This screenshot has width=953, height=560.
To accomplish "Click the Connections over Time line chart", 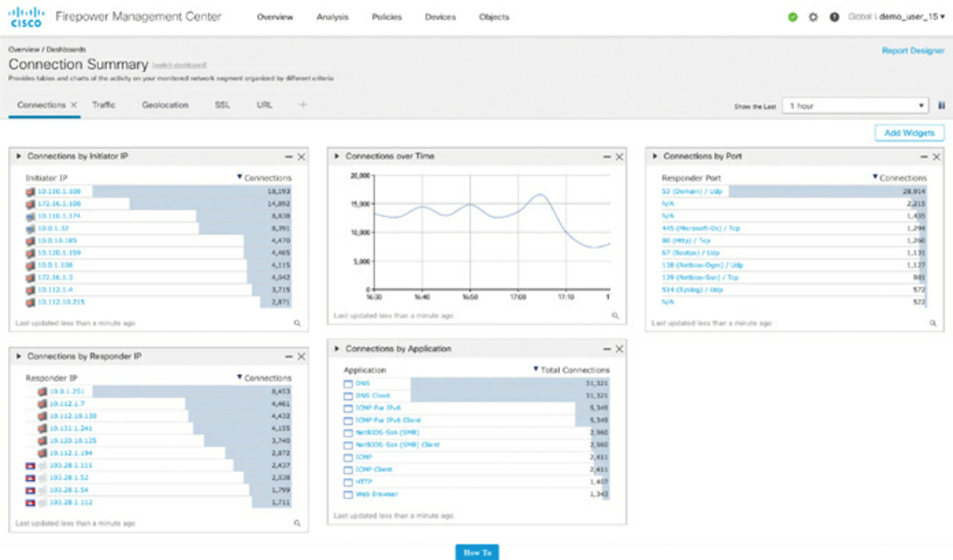I will [x=492, y=232].
